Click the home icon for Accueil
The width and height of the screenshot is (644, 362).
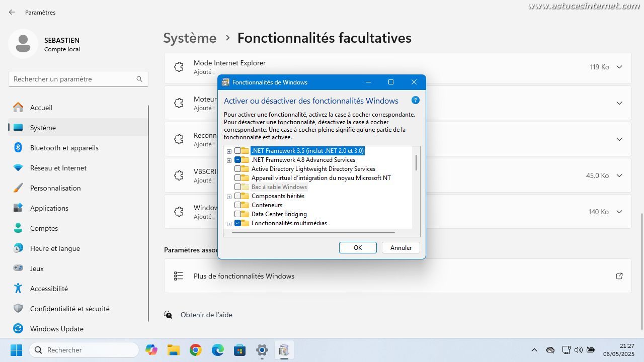point(18,108)
